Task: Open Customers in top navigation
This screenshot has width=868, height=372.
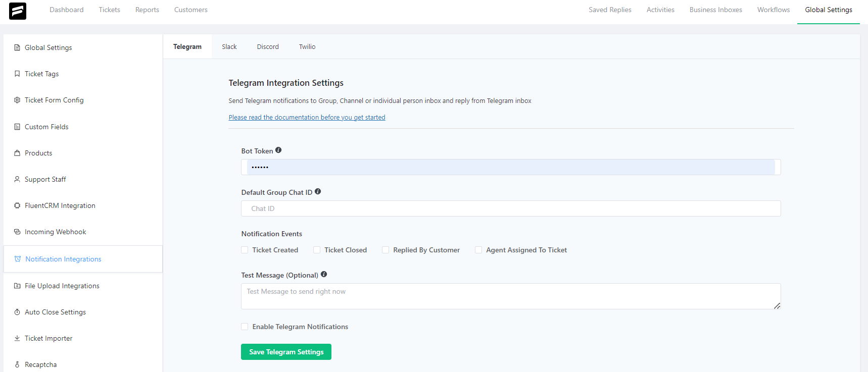Action: pyautogui.click(x=191, y=10)
